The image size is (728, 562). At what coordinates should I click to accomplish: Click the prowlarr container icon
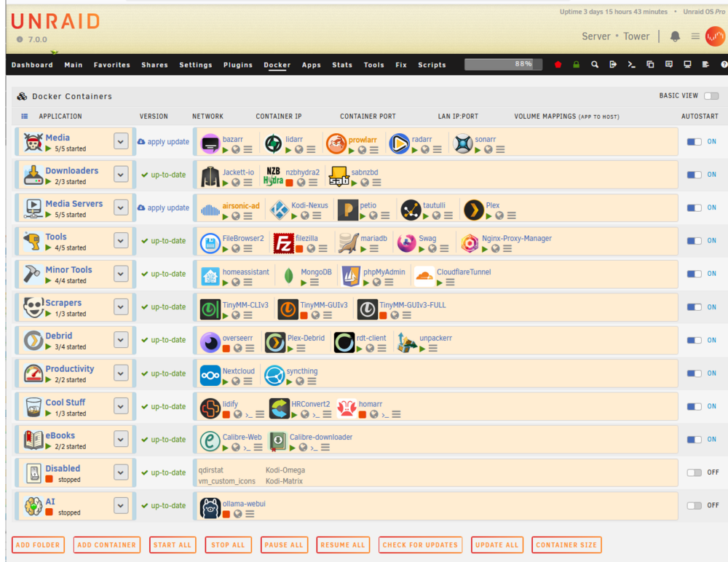pos(336,143)
